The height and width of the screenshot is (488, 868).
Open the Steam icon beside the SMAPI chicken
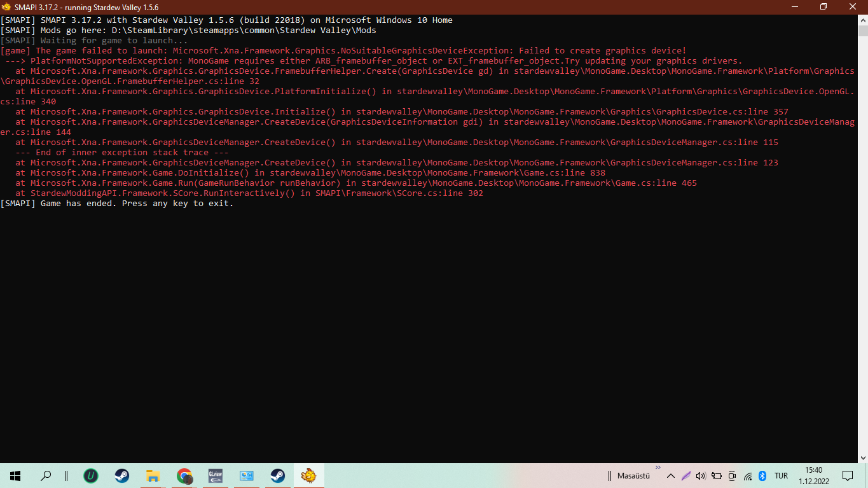point(277,475)
